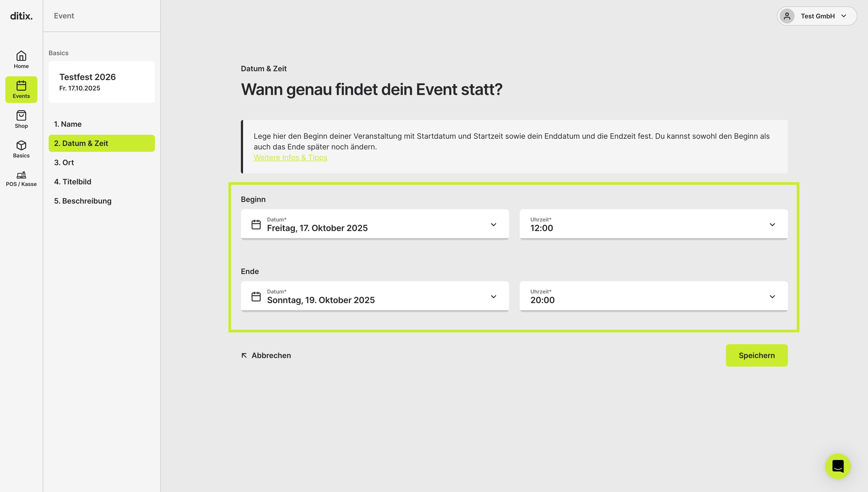Open the Shop bag icon
868x492 pixels.
click(21, 116)
